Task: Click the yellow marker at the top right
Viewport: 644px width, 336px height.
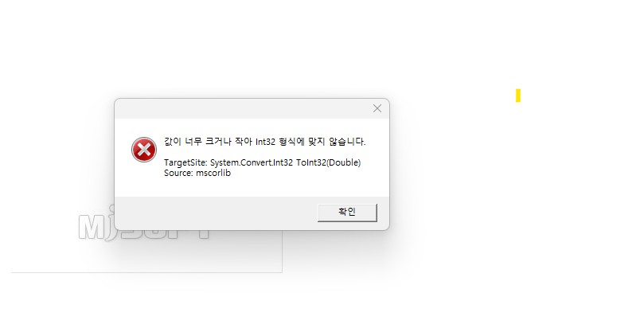Action: (x=518, y=96)
